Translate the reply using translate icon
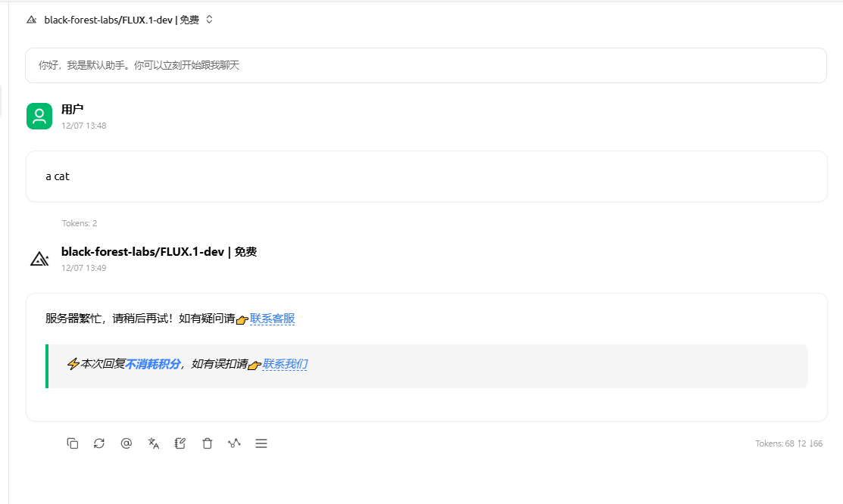The image size is (843, 504). pos(154,443)
